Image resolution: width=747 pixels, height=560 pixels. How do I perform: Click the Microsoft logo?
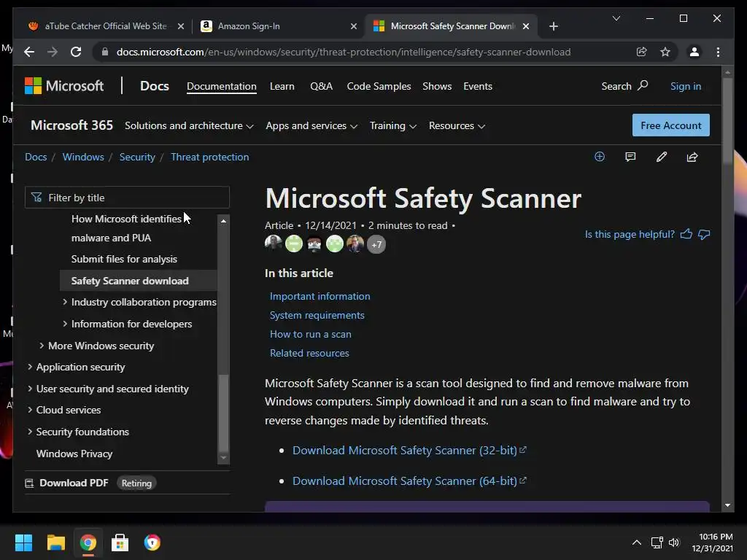click(x=64, y=86)
